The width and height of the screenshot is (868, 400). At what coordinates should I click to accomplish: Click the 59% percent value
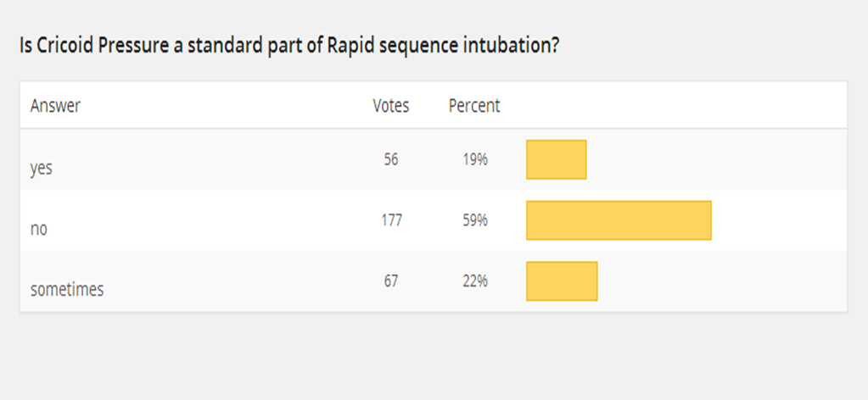click(474, 219)
